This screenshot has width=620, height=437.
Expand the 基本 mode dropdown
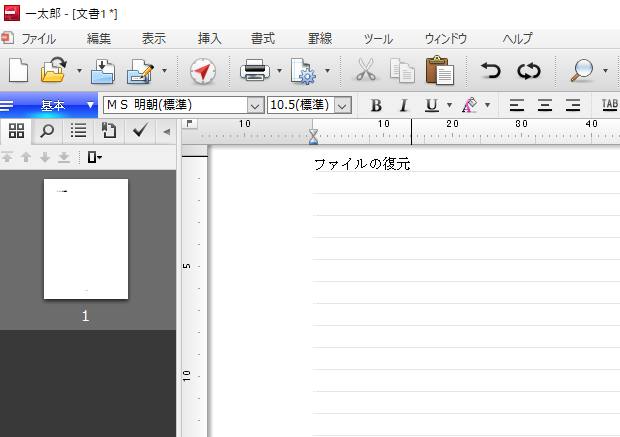coord(90,105)
